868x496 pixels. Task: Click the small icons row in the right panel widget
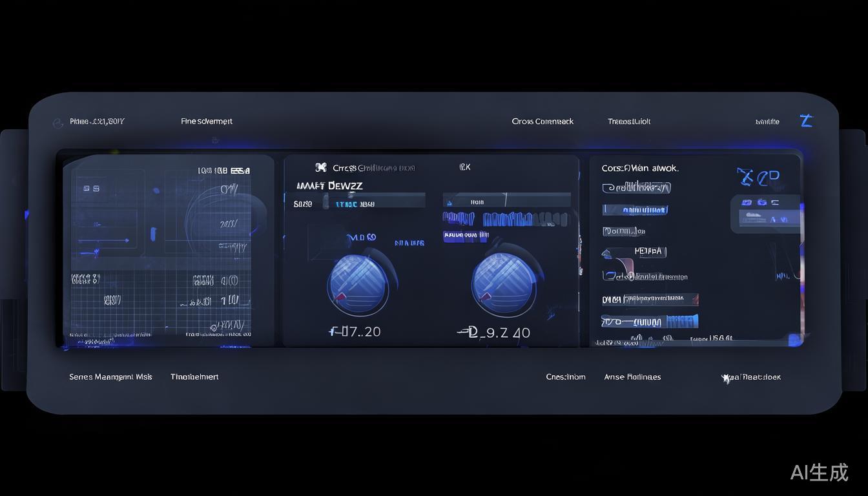[x=760, y=203]
